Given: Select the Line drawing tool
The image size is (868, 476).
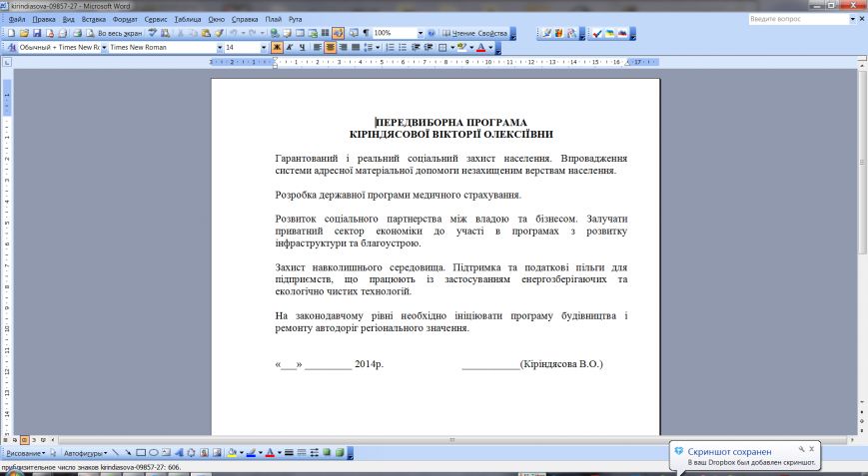Looking at the screenshot, I should point(115,452).
